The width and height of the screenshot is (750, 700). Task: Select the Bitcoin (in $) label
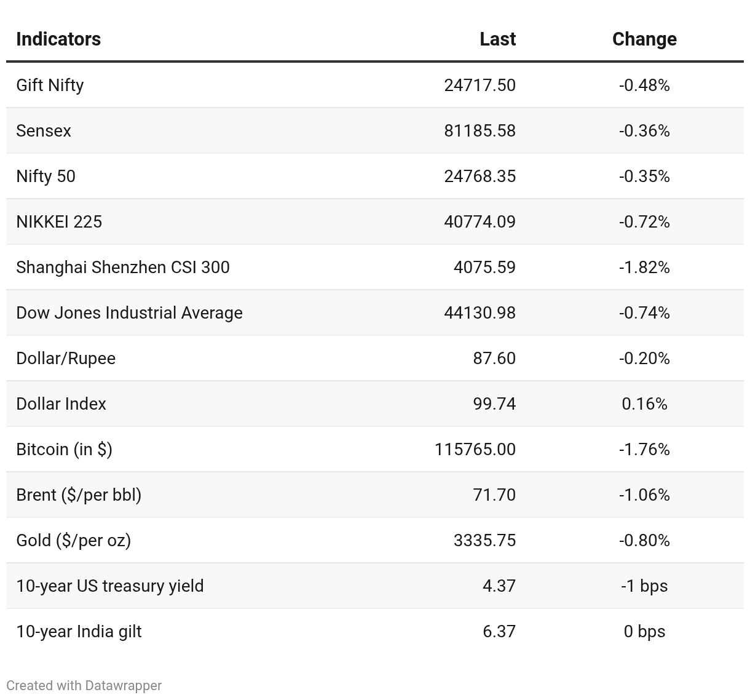coord(64,449)
